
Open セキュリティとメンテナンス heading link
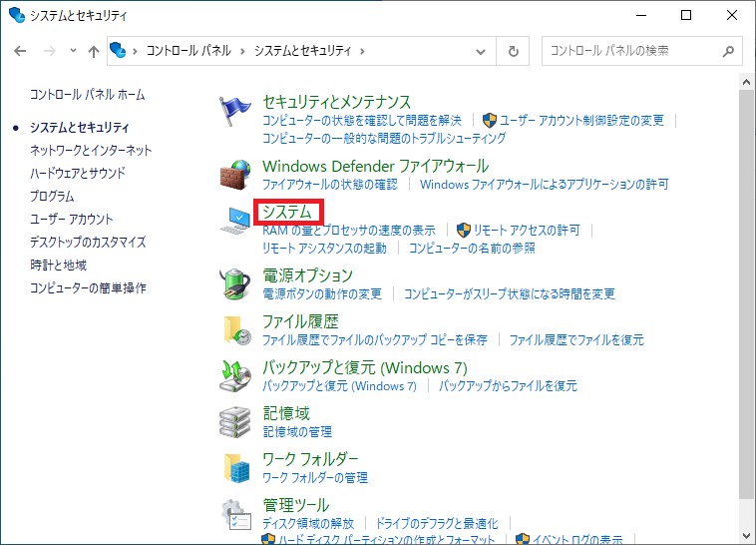pos(336,102)
